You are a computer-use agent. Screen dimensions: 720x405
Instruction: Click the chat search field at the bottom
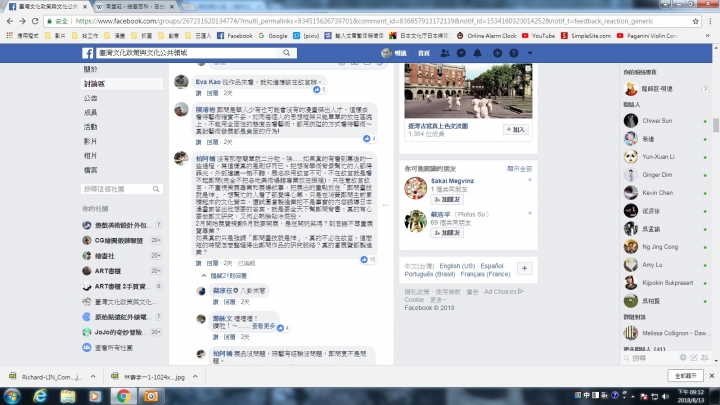(650, 358)
